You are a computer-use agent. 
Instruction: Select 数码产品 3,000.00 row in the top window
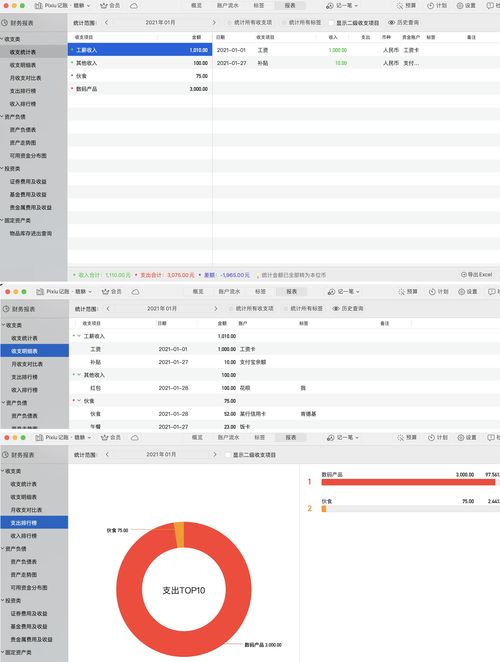click(x=140, y=89)
